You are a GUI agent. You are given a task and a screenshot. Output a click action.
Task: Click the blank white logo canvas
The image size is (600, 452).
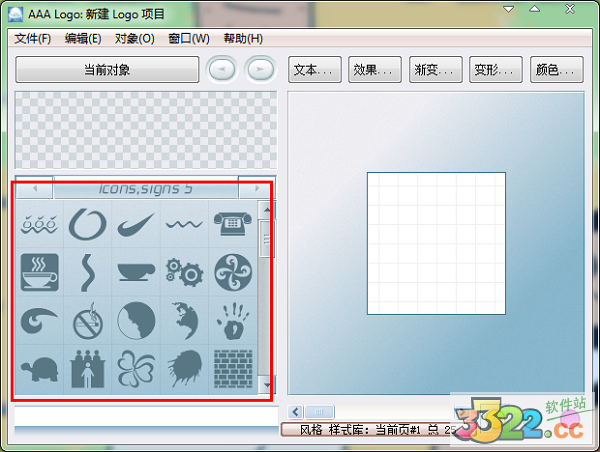(436, 241)
